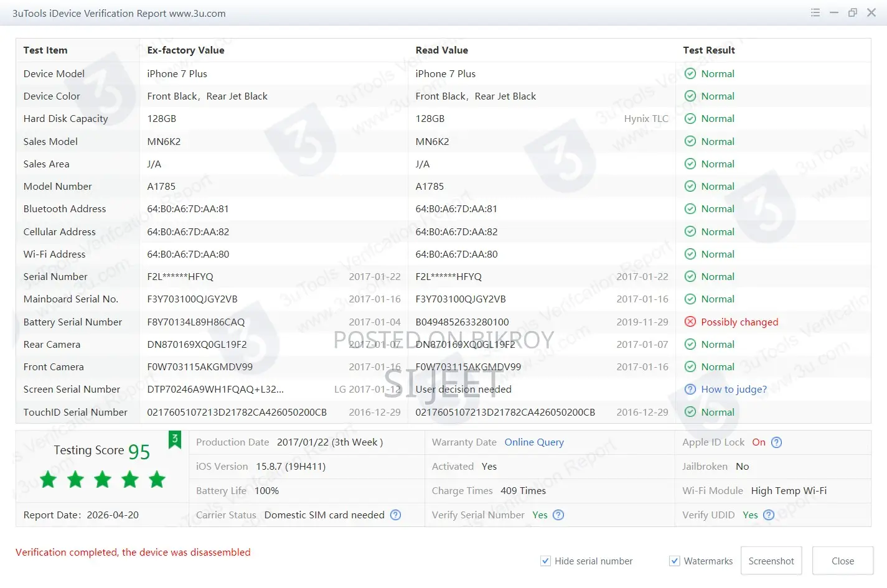
Task: Minimize the verification report window
Action: 834,12
